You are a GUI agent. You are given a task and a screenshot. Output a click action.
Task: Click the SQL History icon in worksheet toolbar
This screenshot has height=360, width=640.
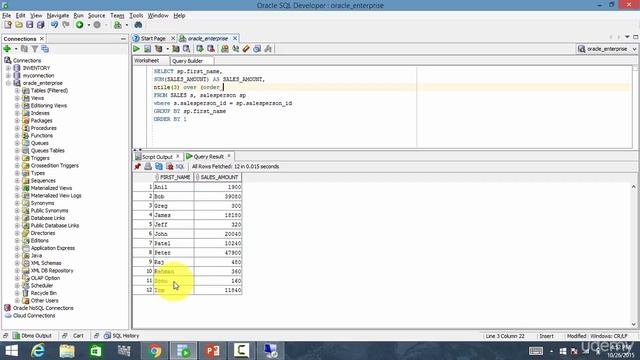click(257, 49)
